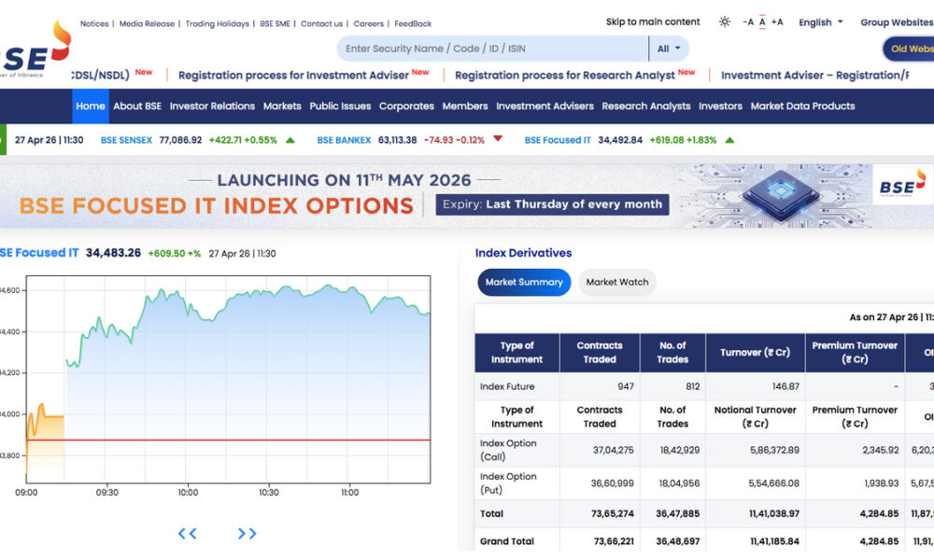The image size is (934, 560).
Task: Increase font size with +A
Action: pyautogui.click(x=777, y=22)
